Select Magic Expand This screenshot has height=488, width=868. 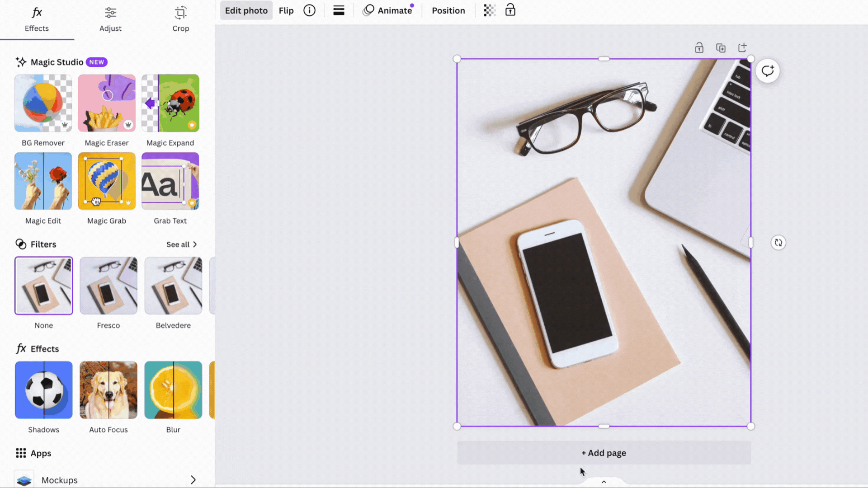tap(170, 103)
